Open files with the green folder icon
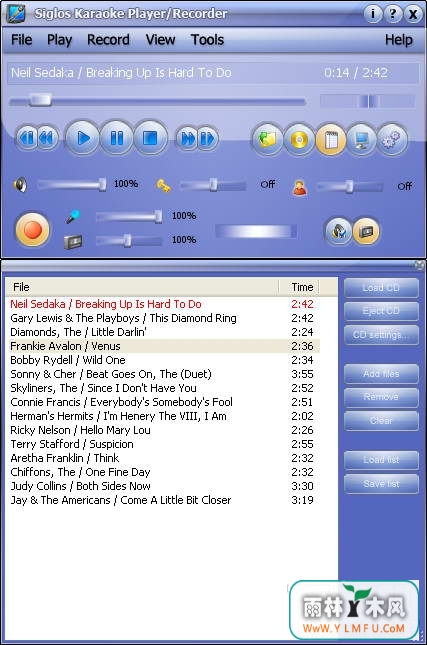Viewport: 427px width, 645px height. (x=267, y=140)
